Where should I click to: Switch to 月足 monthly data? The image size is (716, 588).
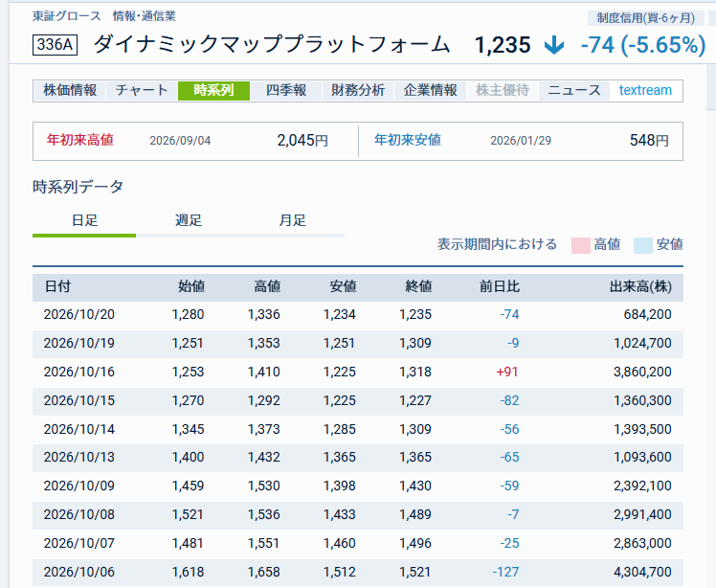[x=292, y=221]
